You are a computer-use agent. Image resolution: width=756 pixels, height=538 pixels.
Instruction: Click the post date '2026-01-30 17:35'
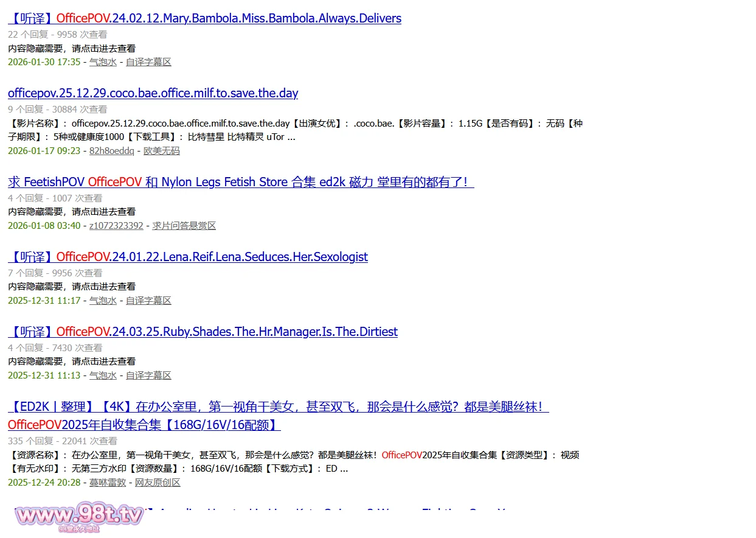click(44, 62)
